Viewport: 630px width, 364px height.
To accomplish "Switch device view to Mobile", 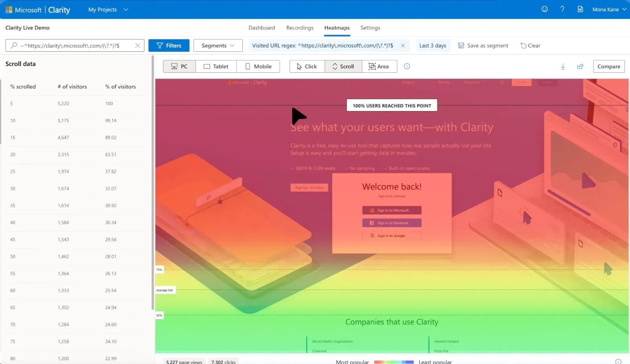I will pos(258,67).
